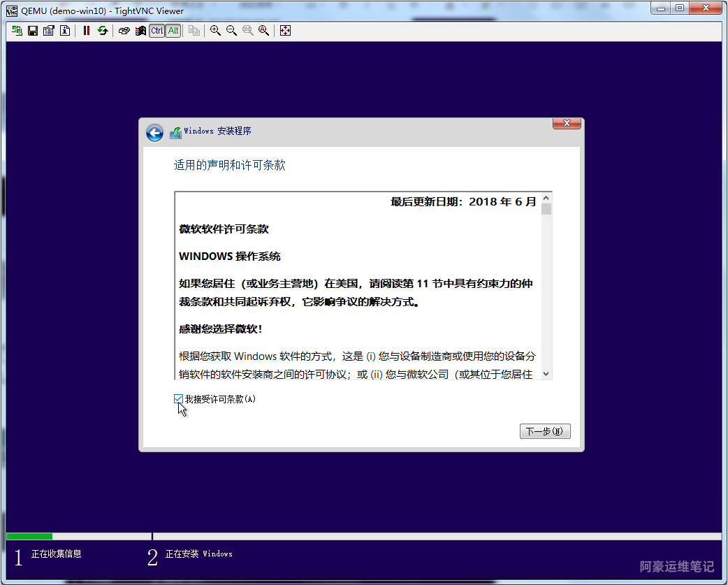Image resolution: width=728 pixels, height=585 pixels.
Task: Click the Zoom to fit window icon
Action: point(263,31)
